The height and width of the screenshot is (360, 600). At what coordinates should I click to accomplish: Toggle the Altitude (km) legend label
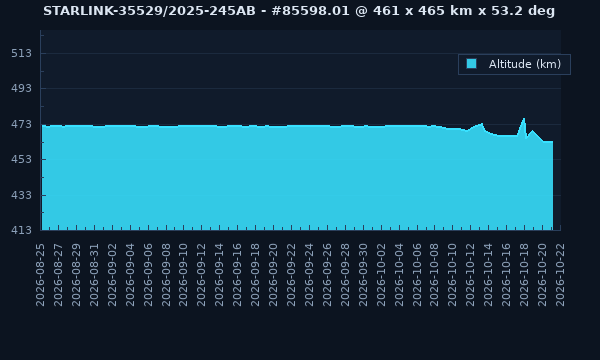[x=525, y=64]
